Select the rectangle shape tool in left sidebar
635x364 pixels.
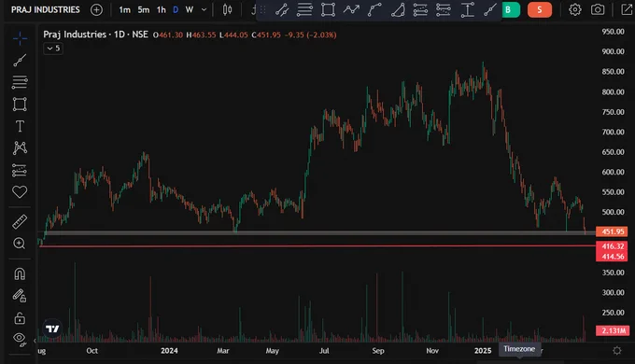20,105
